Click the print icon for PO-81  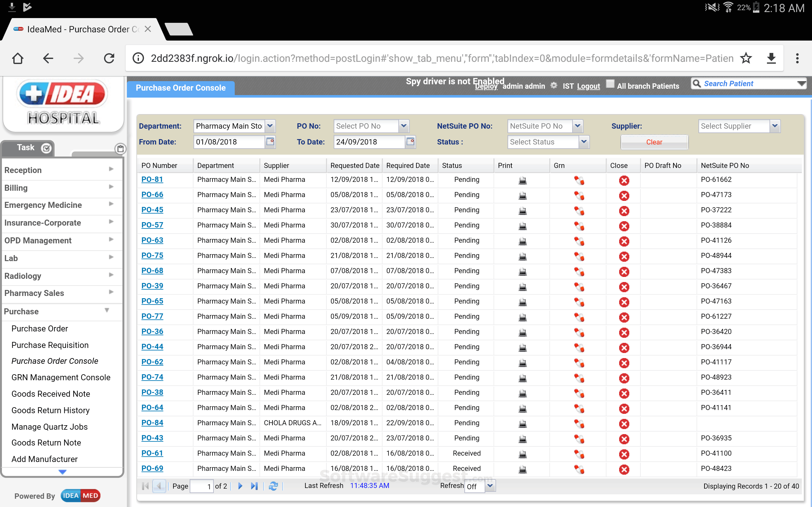pyautogui.click(x=522, y=180)
